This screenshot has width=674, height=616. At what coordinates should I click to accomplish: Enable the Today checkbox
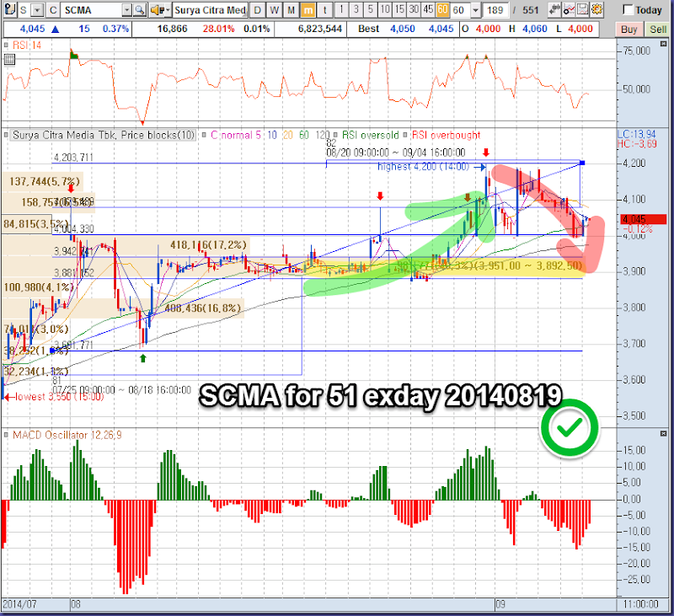[x=628, y=10]
